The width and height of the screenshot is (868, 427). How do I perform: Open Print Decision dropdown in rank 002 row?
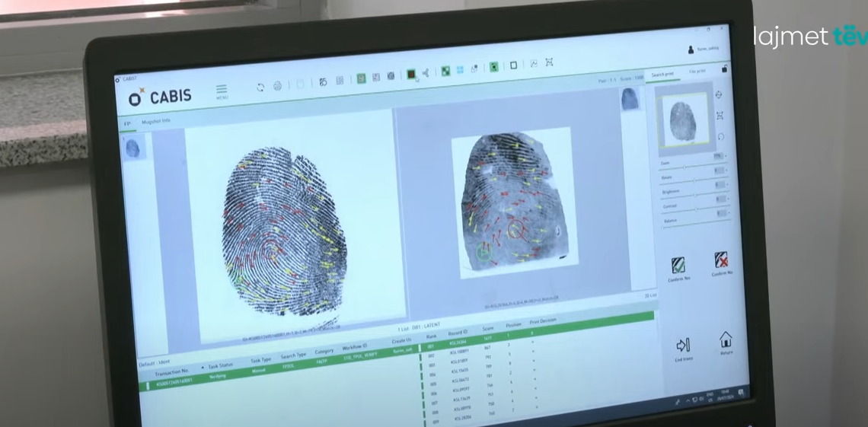[x=532, y=343]
